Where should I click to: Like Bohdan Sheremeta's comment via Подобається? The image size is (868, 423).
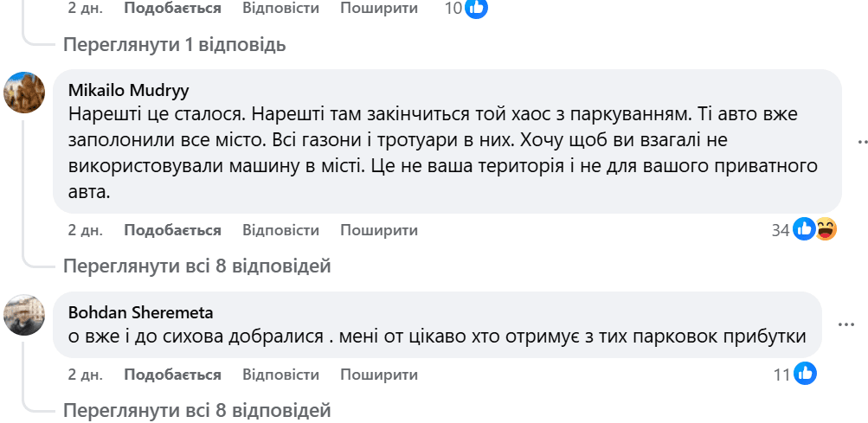pos(172,375)
